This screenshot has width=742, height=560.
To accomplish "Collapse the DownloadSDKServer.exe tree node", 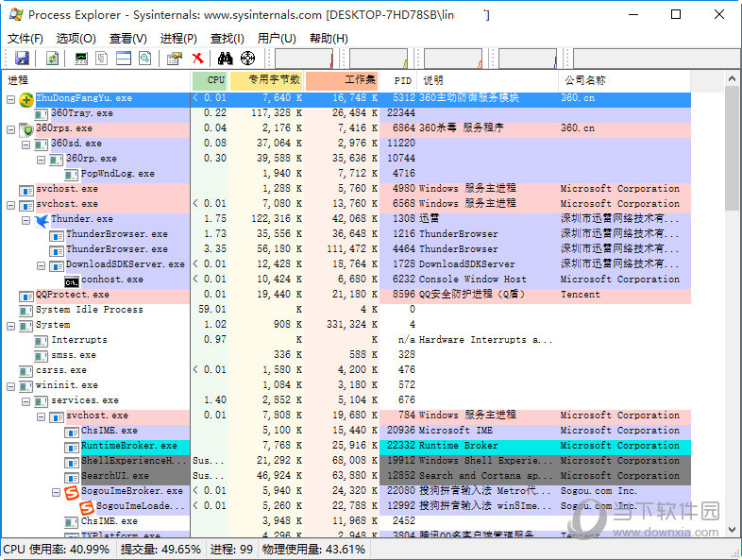I will (x=42, y=266).
